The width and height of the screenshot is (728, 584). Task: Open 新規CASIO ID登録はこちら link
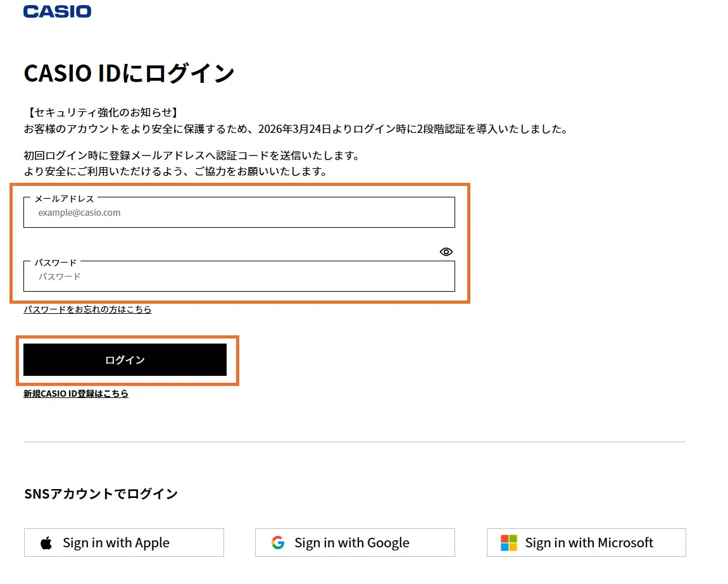click(76, 393)
